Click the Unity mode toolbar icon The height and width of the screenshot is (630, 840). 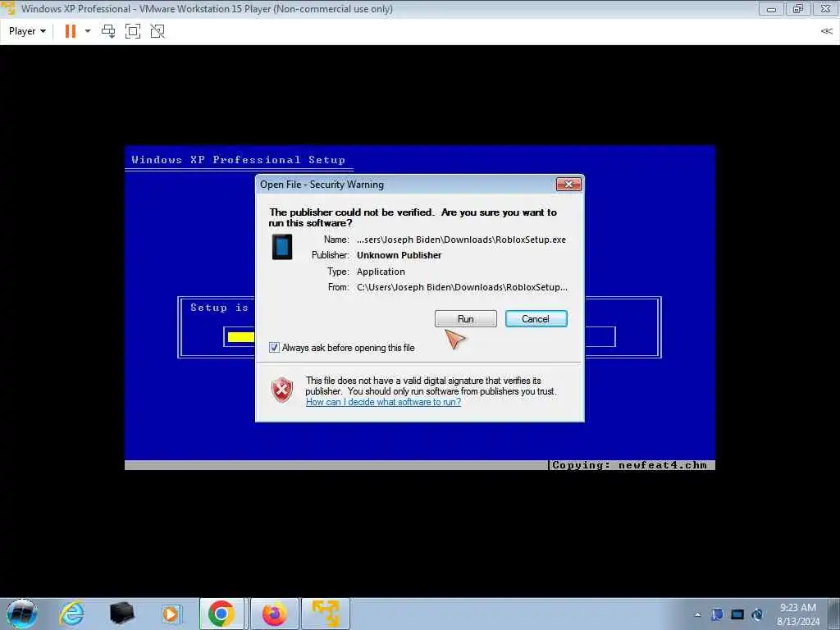157,31
